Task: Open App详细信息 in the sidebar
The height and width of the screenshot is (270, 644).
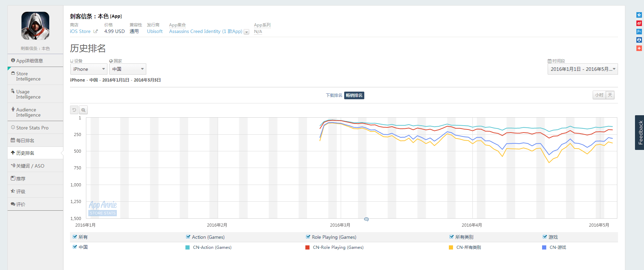Action: (35, 60)
